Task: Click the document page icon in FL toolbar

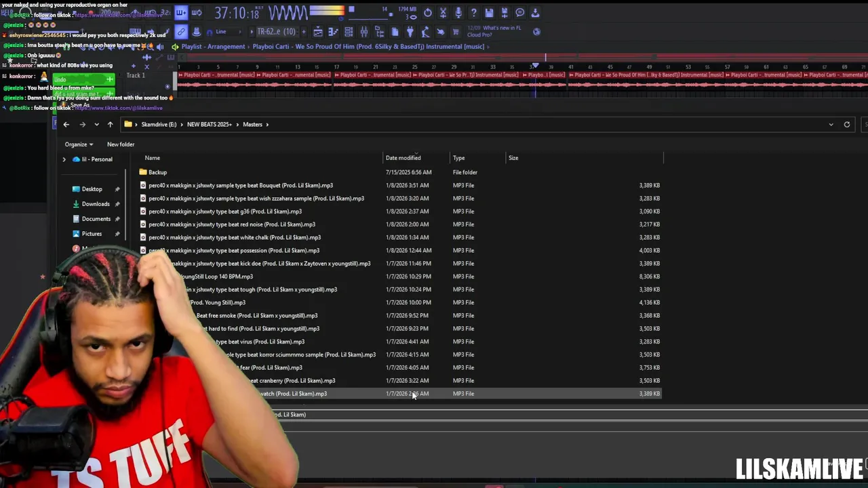Action: pos(395,32)
